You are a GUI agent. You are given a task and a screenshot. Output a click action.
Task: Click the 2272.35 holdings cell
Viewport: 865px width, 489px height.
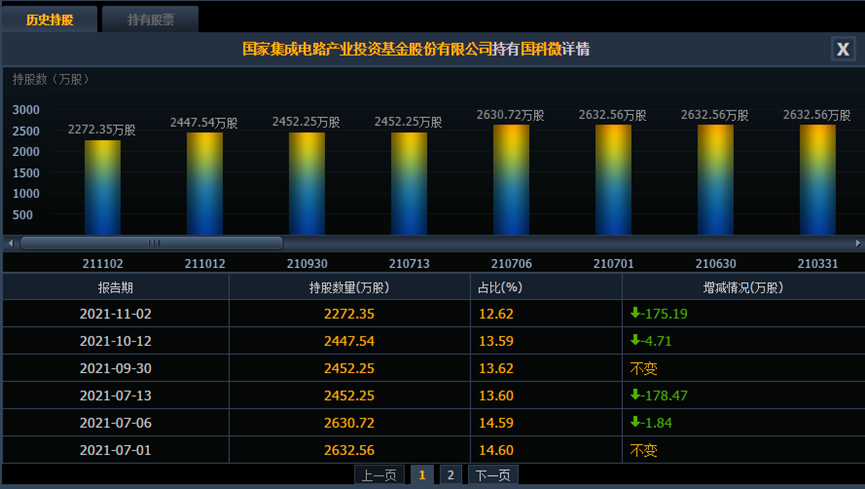(x=349, y=314)
